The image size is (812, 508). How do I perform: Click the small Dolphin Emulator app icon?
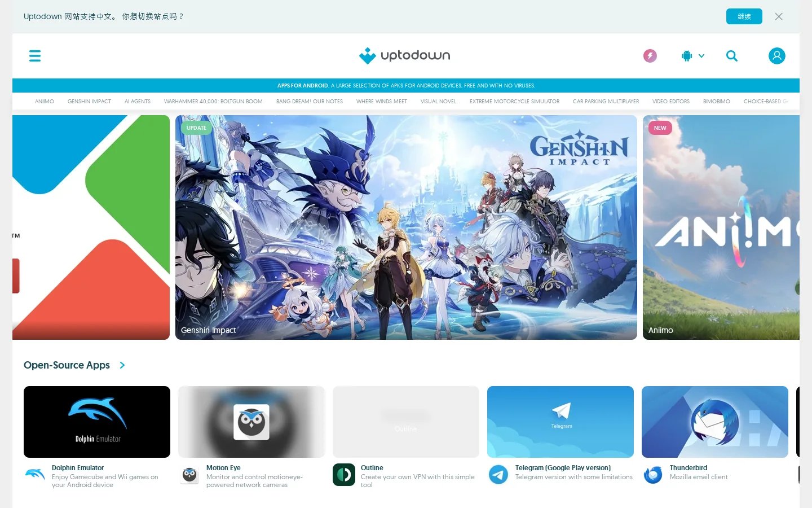click(35, 475)
